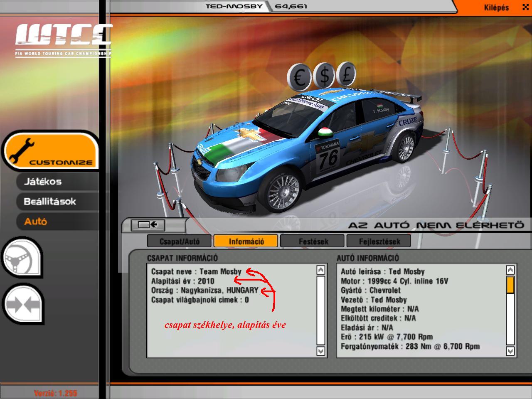Pick the Pound currency coin

[347, 74]
